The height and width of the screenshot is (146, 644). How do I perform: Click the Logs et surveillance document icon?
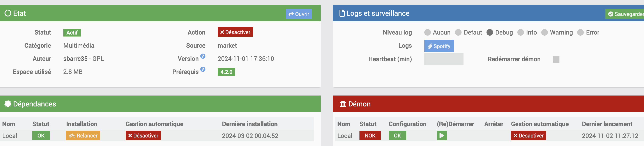[342, 13]
